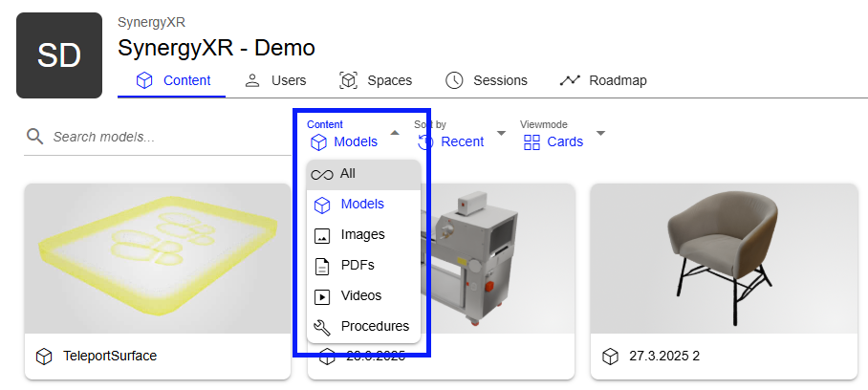Click the cube icon on 27.3.2025 2 card
The width and height of the screenshot is (868, 390).
pos(610,357)
